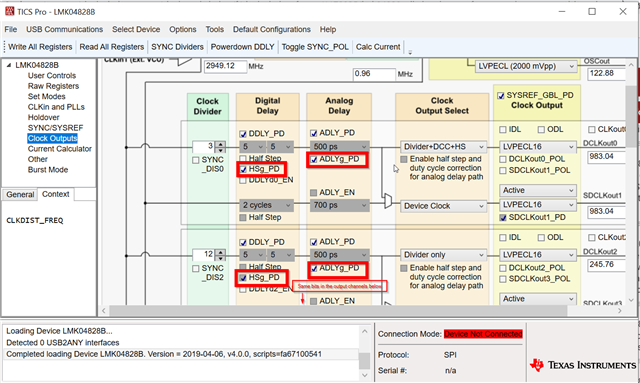Toggle the ADLYg_PD checkbox in DCLKout0 channel
Image resolution: width=640 pixels, height=383 pixels.
pos(313,160)
